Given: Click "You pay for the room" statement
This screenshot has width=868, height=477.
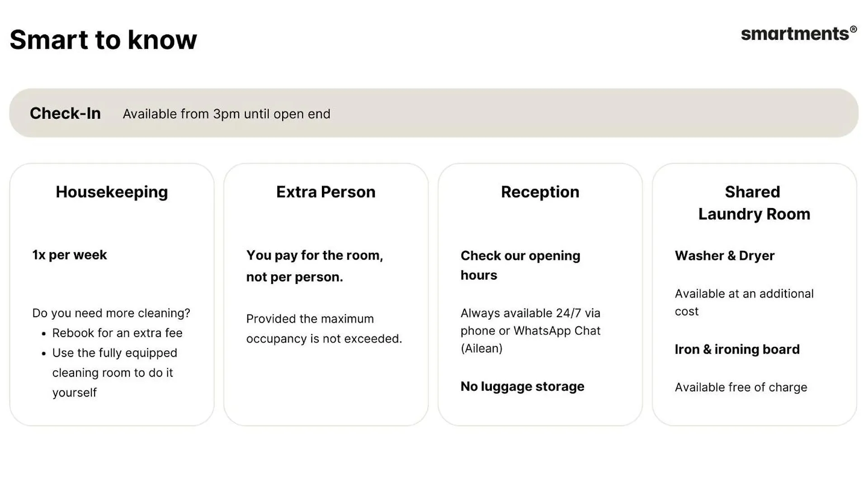Looking at the screenshot, I should point(314,266).
